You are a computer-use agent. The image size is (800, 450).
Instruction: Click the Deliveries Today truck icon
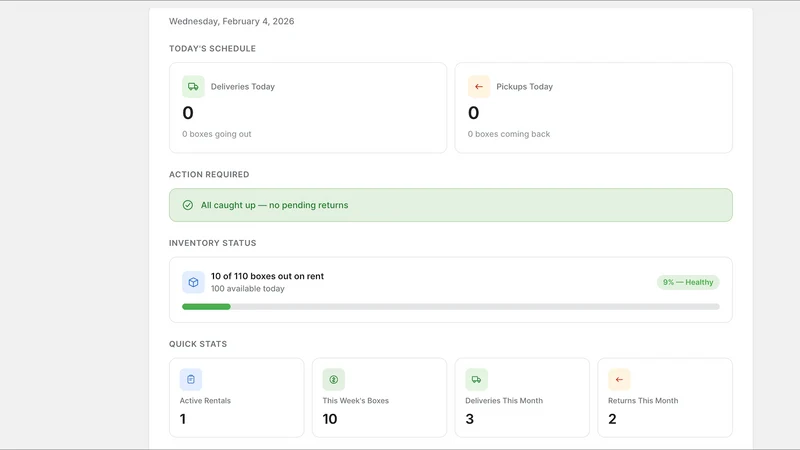193,87
